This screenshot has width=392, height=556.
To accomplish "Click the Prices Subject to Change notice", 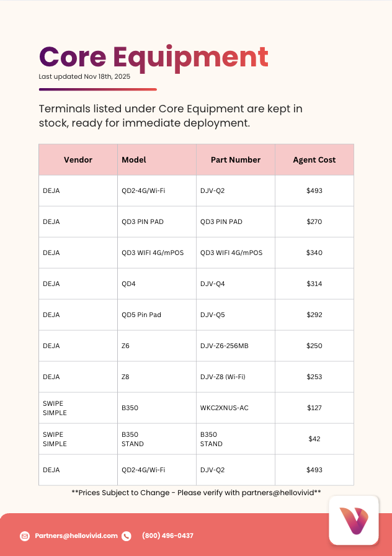I will (x=196, y=492).
